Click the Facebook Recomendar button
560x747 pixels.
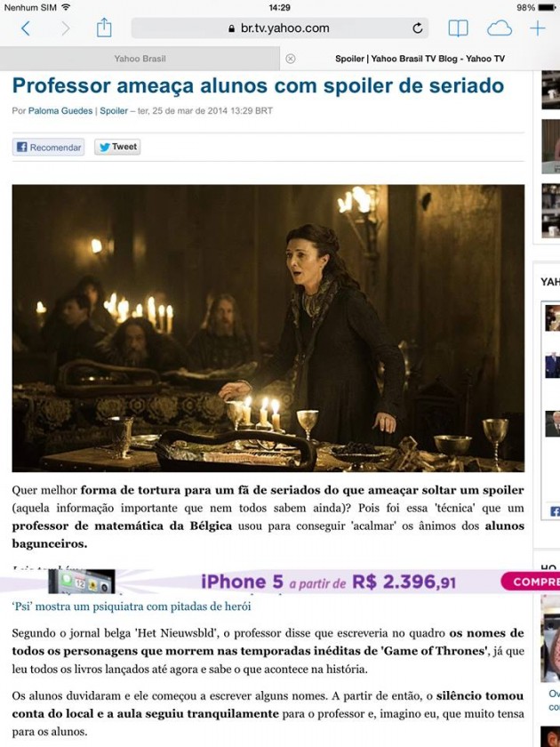(49, 148)
